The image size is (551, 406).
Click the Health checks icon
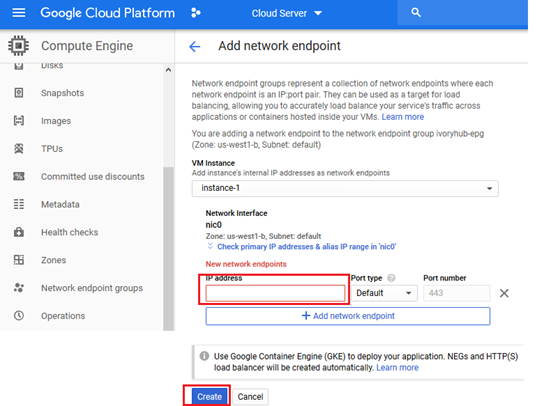[x=19, y=232]
